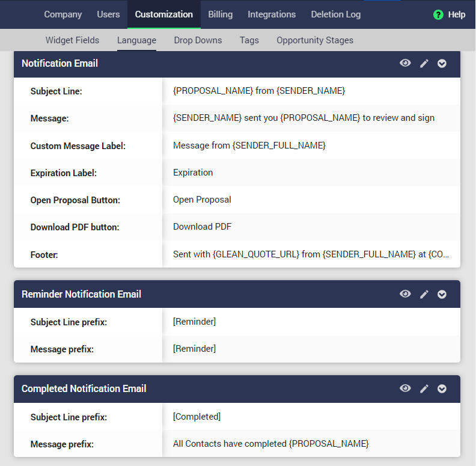Open the Opportunity Stages sub-tab
Image resolution: width=476 pixels, height=466 pixels.
[x=315, y=40]
